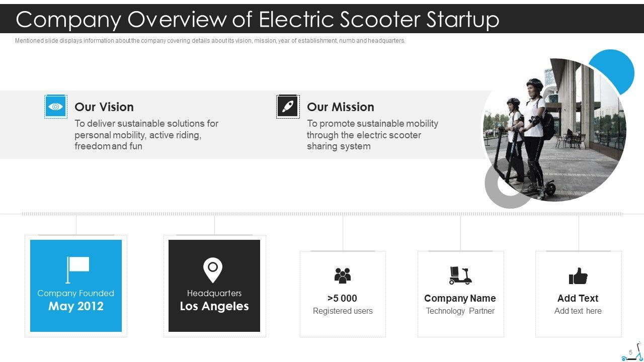Viewport: 644px width, 362px height.
Task: Select the slide title text
Action: point(258,19)
